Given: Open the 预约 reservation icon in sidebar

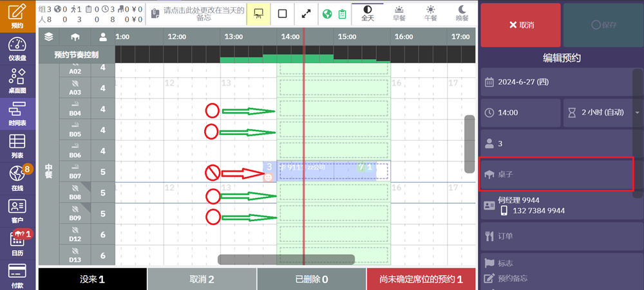Looking at the screenshot, I should tap(17, 16).
